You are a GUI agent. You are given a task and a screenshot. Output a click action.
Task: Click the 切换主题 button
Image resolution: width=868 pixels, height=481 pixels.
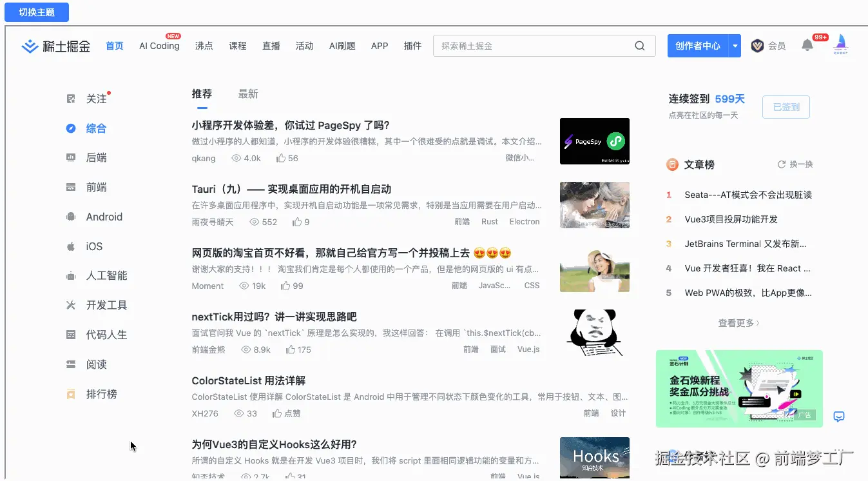tap(37, 12)
